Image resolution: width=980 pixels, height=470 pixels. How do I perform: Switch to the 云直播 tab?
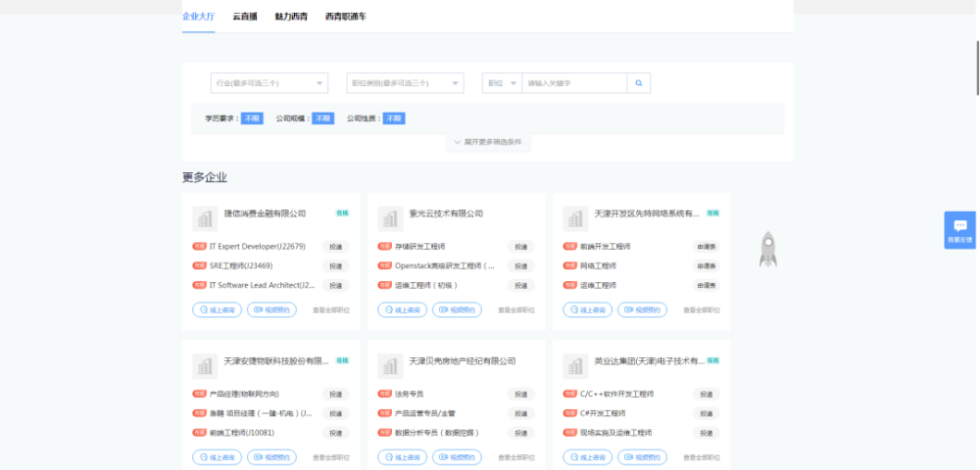tap(245, 17)
